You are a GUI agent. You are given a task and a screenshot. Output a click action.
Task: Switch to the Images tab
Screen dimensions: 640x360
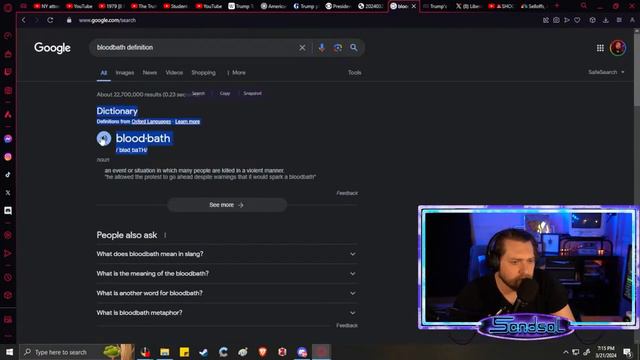124,73
